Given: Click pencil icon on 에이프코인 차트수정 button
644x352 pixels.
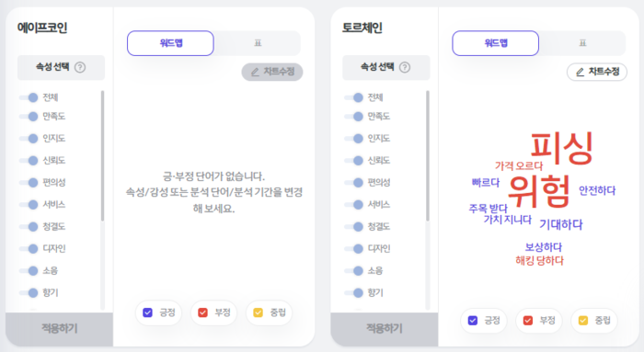Looking at the screenshot, I should coord(255,73).
